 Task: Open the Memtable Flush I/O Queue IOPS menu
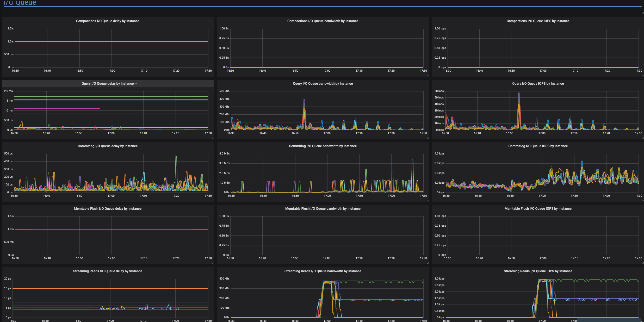point(538,208)
